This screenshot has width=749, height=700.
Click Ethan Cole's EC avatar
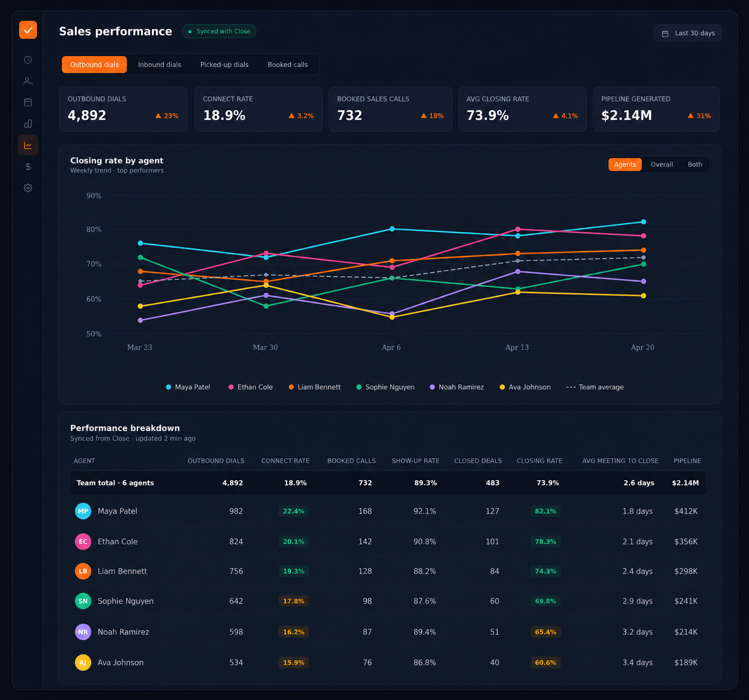tap(83, 541)
